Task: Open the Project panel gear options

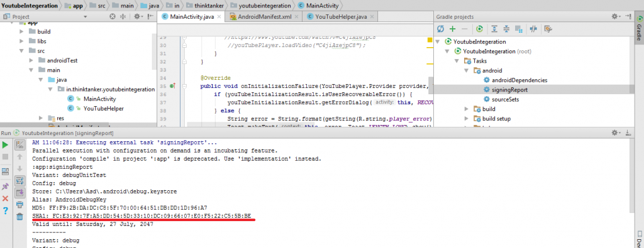Action: (138, 17)
